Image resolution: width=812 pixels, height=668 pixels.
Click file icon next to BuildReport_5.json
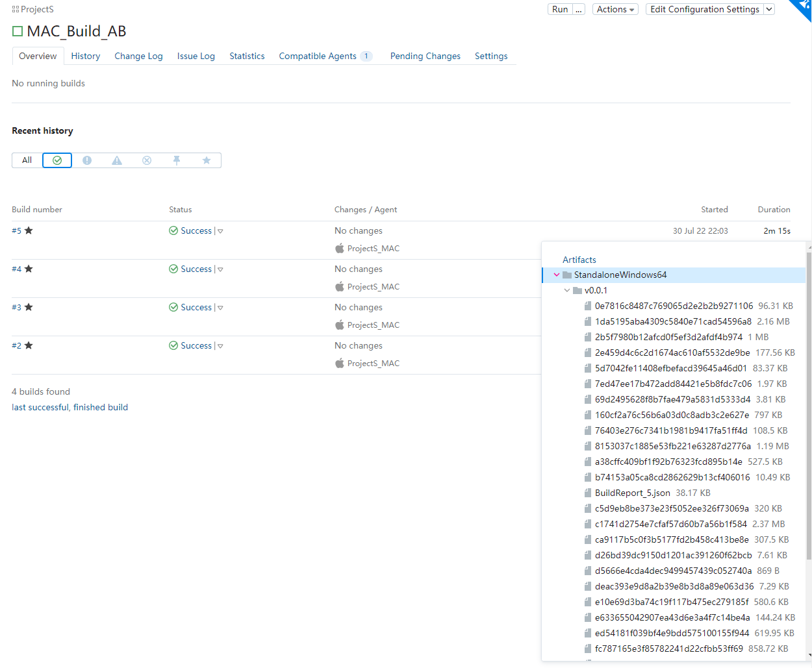(588, 493)
